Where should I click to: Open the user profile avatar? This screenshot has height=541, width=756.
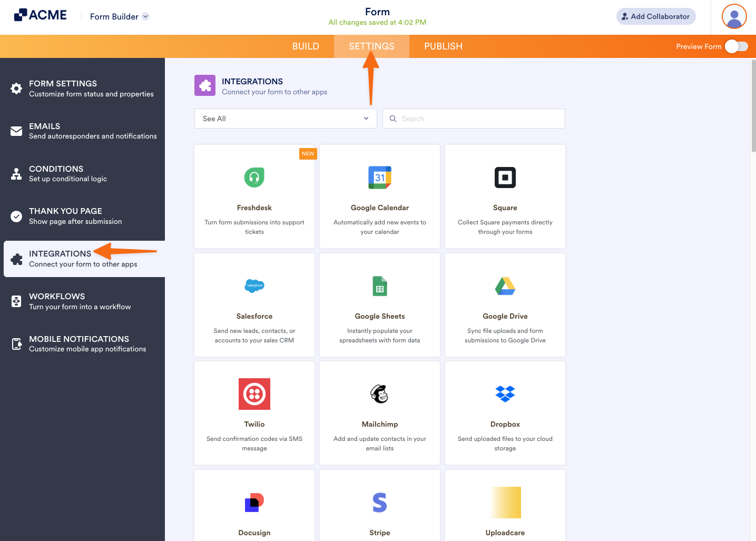[734, 16]
